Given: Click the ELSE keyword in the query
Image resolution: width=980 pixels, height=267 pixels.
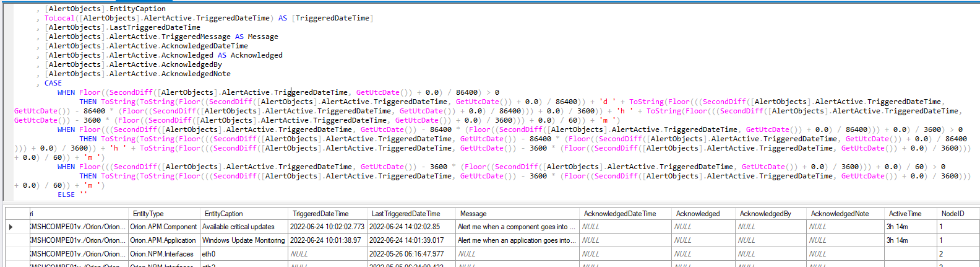Looking at the screenshot, I should click(66, 195).
